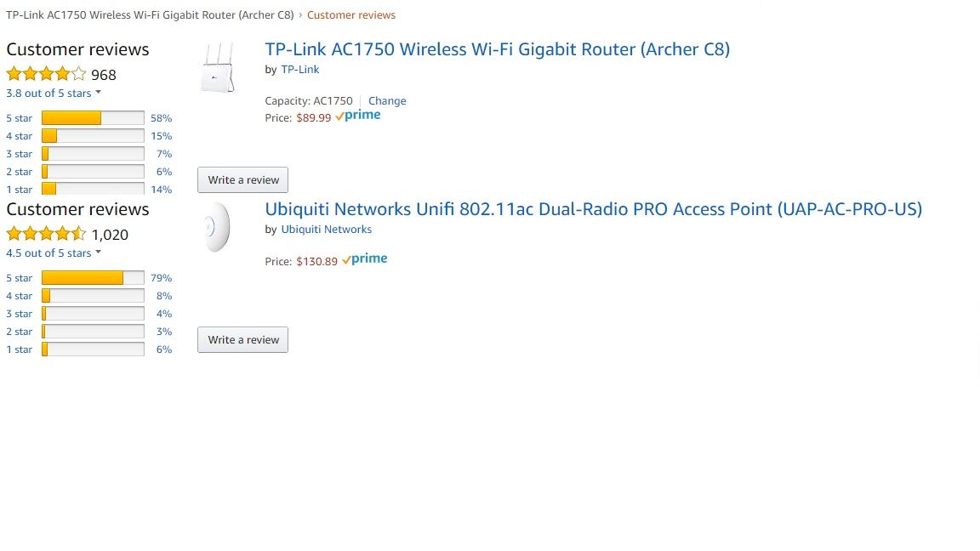Open the TP-Link Archer C8 breadcrumb link
Screen dimensions: 980x551
pos(150,15)
